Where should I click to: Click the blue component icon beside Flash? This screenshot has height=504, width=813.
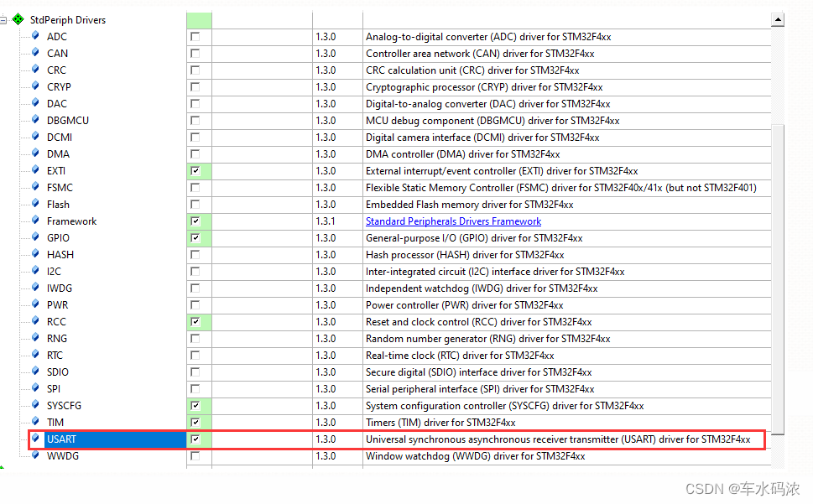tap(35, 203)
